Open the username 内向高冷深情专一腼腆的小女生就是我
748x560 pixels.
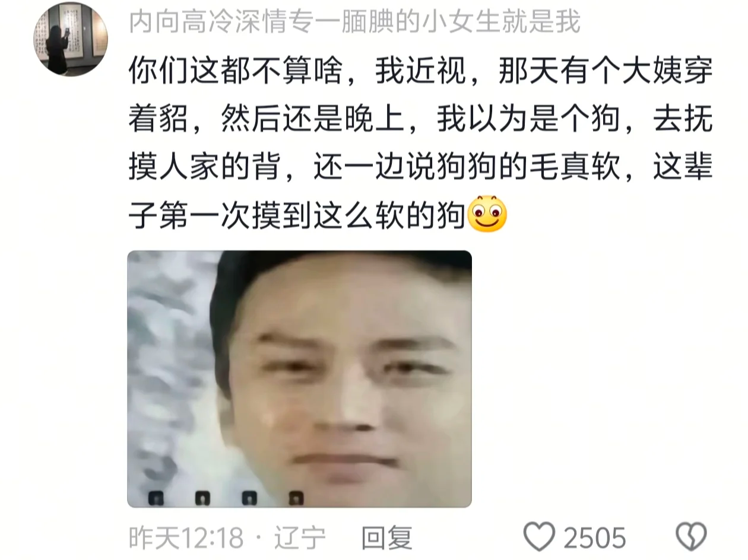click(x=354, y=22)
